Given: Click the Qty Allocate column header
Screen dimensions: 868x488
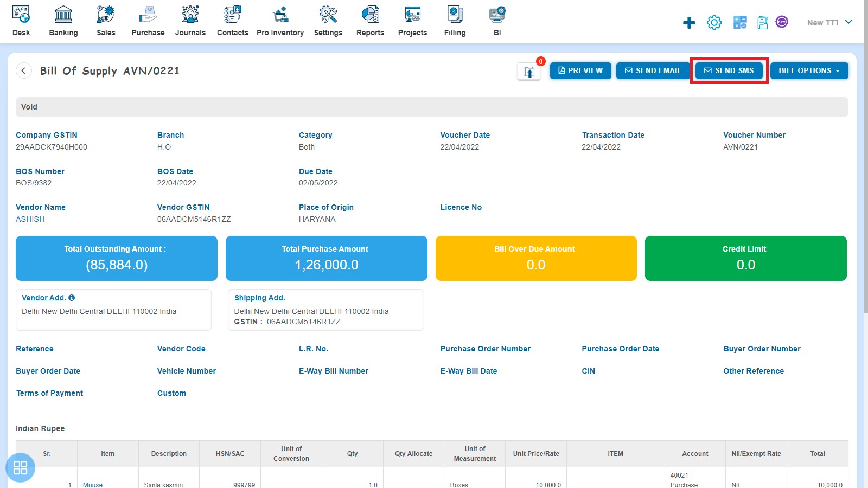Looking at the screenshot, I should pyautogui.click(x=413, y=454).
